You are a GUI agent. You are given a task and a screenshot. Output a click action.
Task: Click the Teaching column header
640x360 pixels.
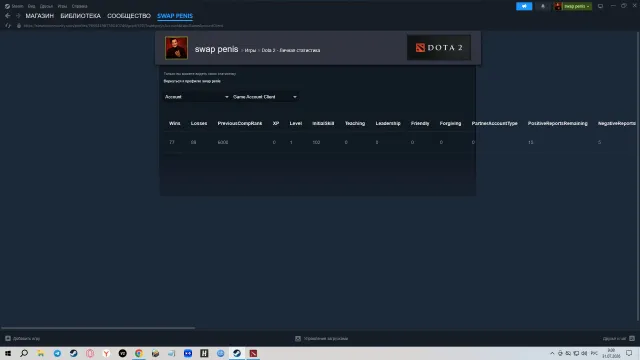355,123
